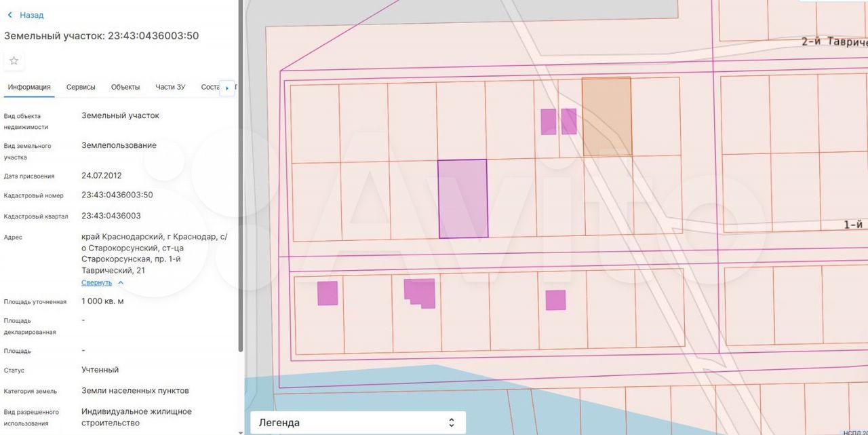Screen dimensions: 868x435
Task: Click the left of two adjacent small buildings
Action: tap(548, 121)
